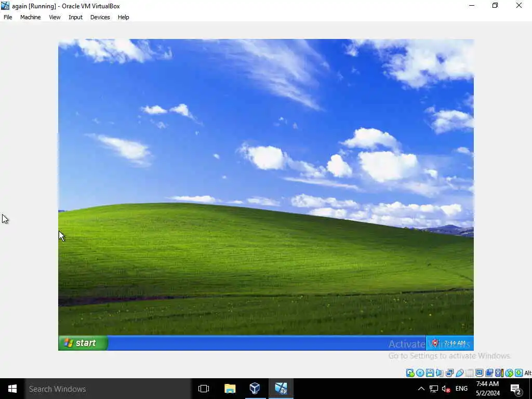Click the display monitor status icon
The image size is (532, 399).
480,373
